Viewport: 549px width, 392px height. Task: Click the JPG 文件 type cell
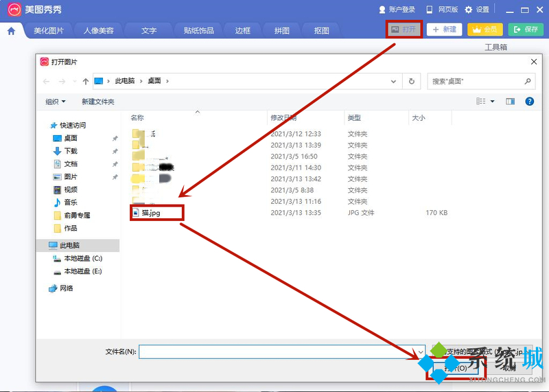(x=361, y=213)
